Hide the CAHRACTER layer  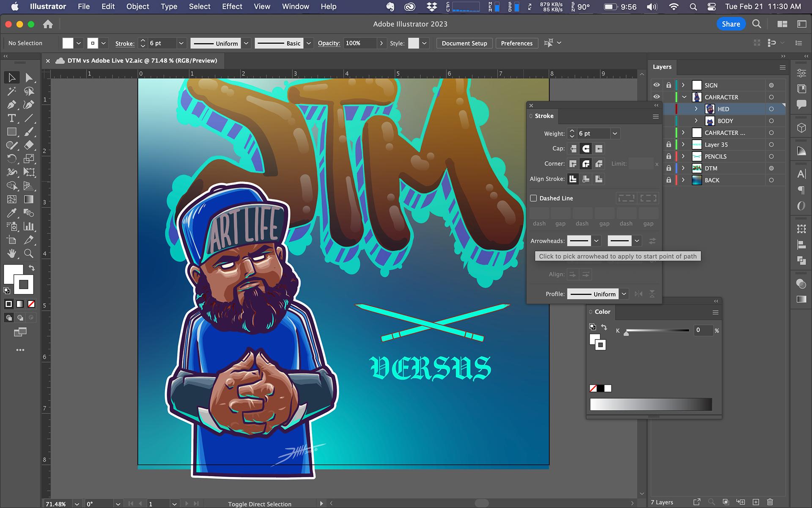(656, 97)
